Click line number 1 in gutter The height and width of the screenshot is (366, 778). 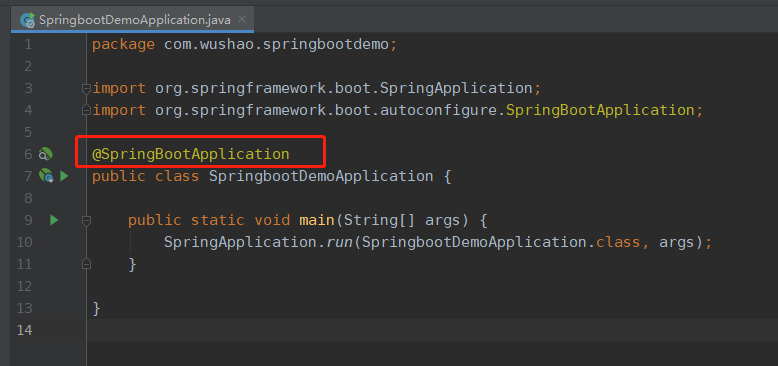pos(28,45)
